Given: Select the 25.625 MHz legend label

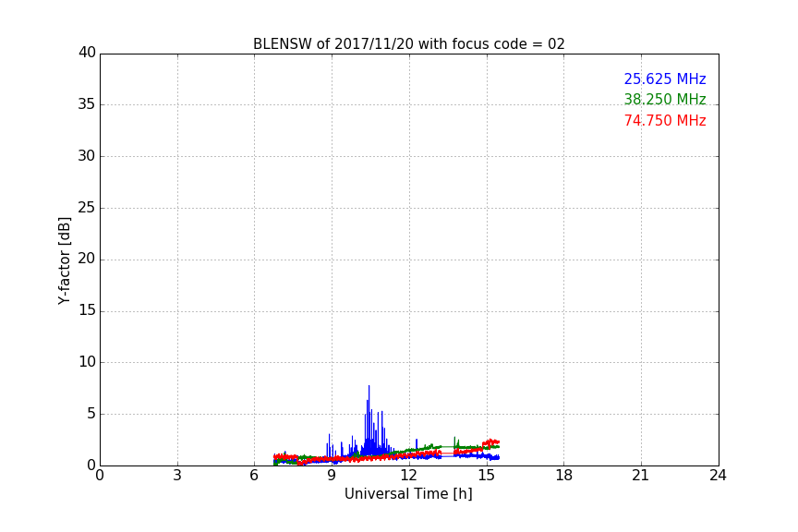Looking at the screenshot, I should (665, 79).
